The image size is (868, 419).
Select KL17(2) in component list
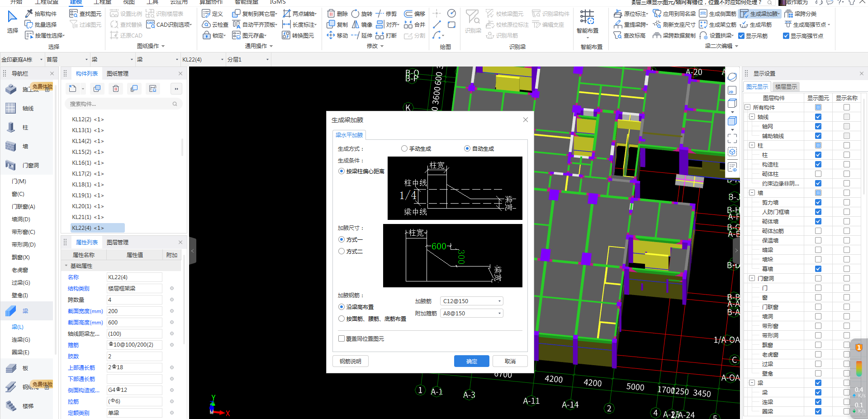click(88, 174)
